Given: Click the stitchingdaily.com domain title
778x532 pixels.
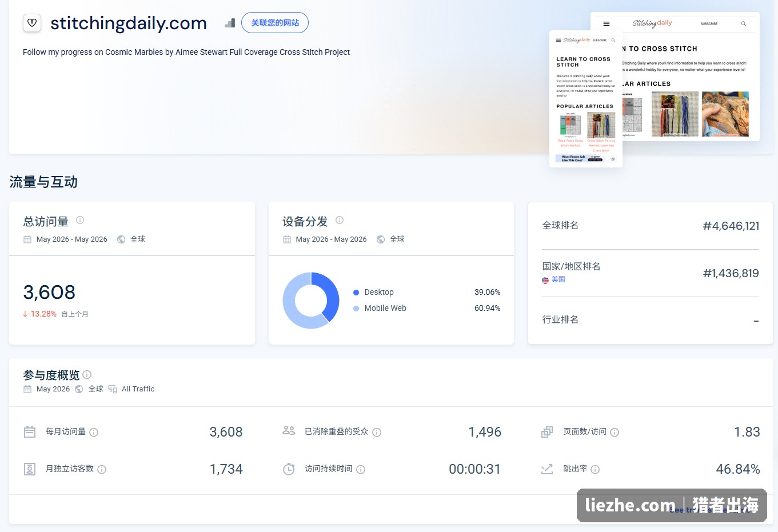Looking at the screenshot, I should pos(129,23).
